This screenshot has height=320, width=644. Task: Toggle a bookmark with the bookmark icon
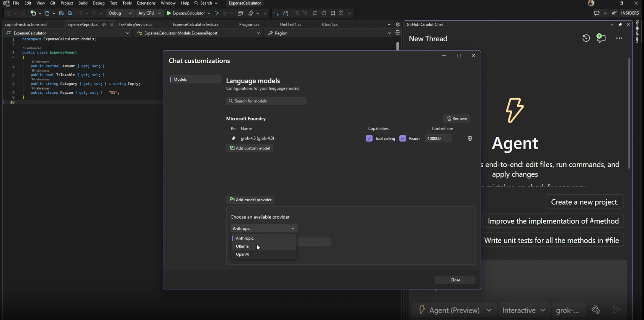(315, 13)
